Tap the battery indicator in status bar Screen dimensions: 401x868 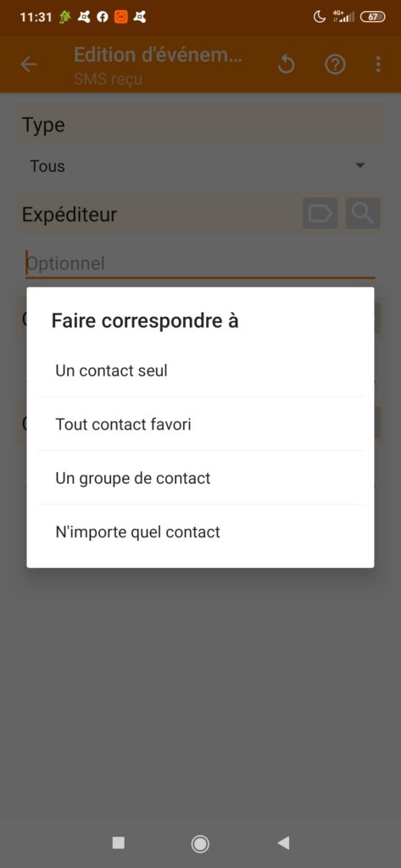373,17
